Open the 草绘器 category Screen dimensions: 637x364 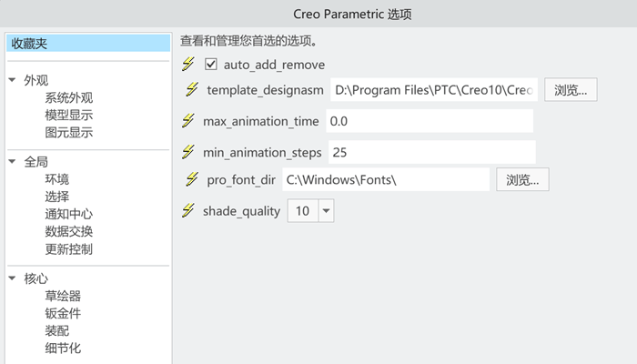point(63,296)
